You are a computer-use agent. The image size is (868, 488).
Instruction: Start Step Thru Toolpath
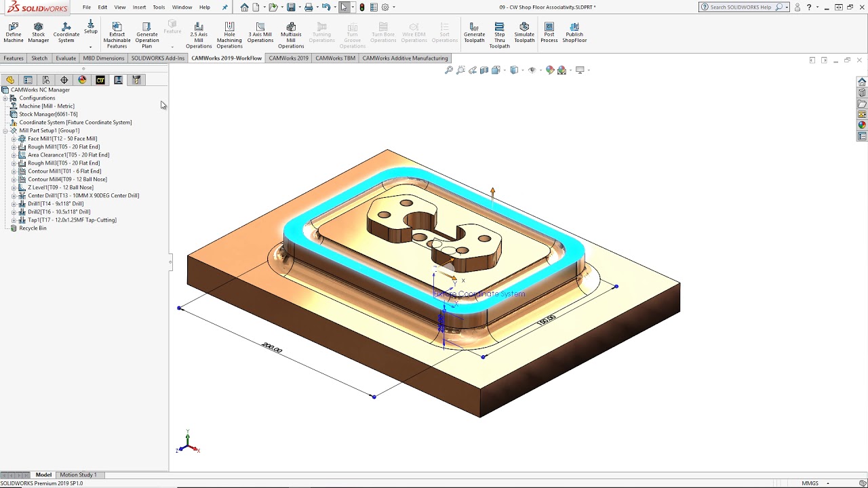(499, 35)
